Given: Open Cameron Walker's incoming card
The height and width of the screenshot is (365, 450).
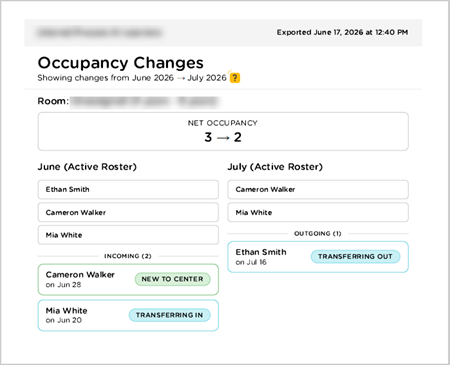Looking at the screenshot, I should pos(128,280).
